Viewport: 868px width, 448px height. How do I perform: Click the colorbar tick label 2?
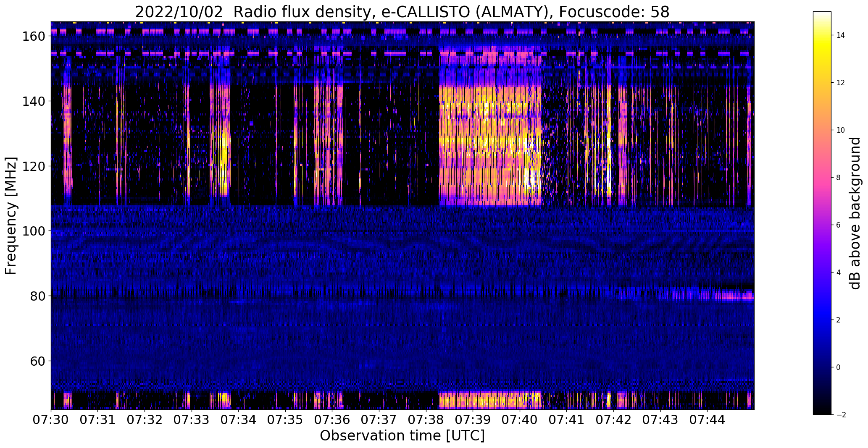[x=838, y=320]
